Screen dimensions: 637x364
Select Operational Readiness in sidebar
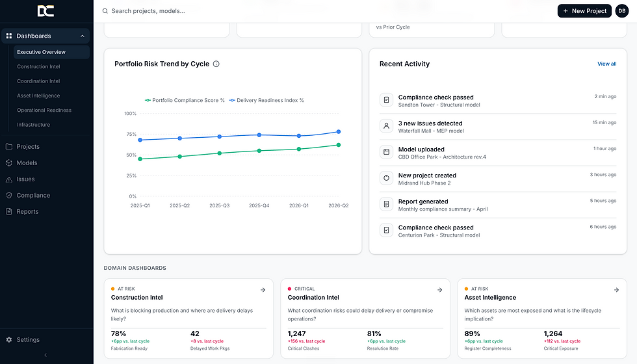[44, 110]
